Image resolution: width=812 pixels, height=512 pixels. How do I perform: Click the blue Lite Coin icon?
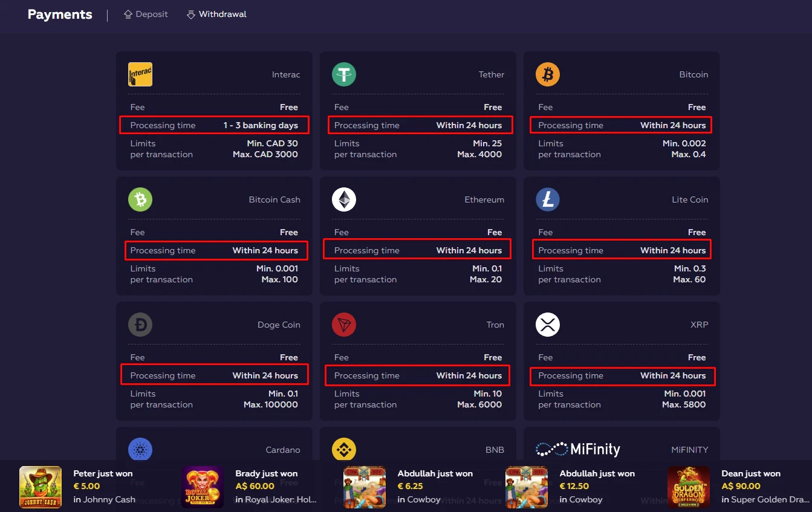click(x=548, y=199)
